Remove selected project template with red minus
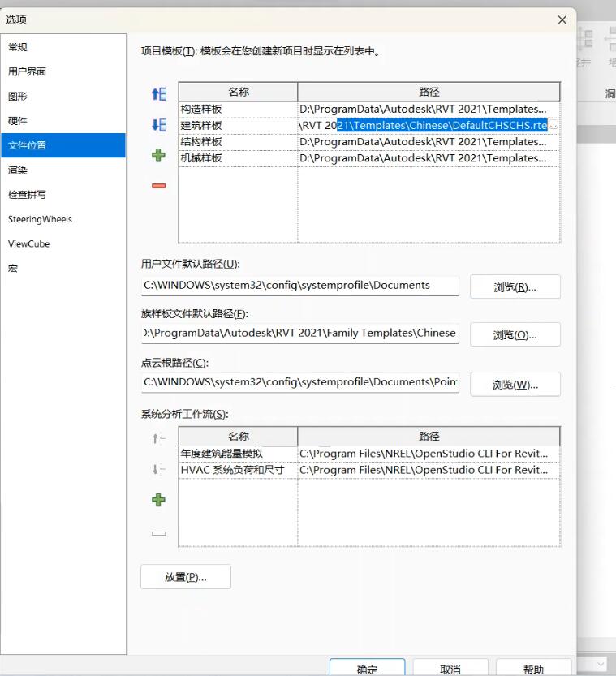Screen dimensions: 616x676 [158, 186]
